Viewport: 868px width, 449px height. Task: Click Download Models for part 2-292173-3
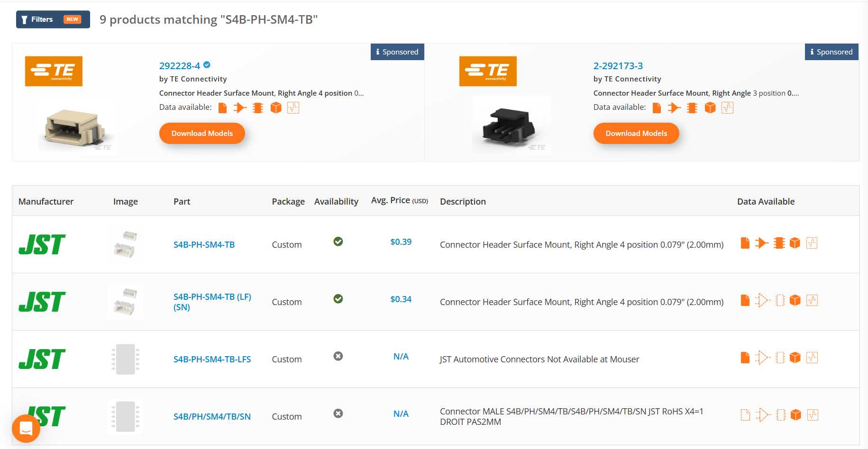pos(636,134)
